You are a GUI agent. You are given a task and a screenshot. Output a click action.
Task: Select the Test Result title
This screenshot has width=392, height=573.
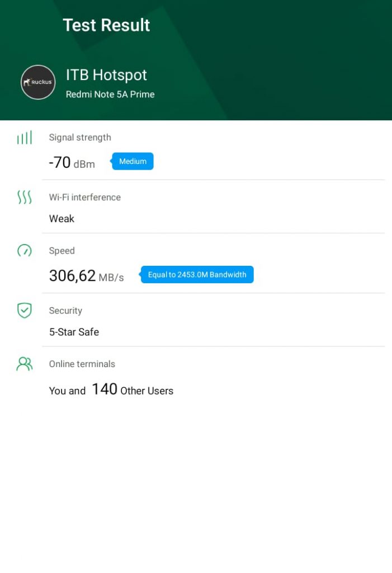(x=106, y=25)
